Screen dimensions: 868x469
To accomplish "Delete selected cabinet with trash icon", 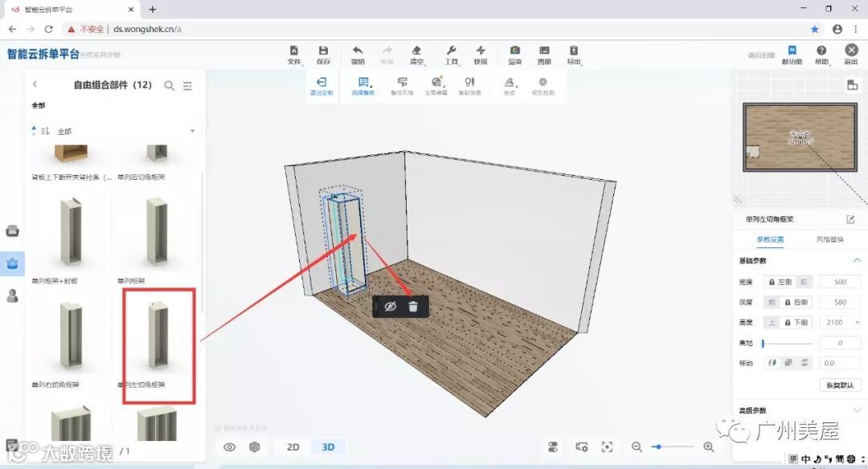I will 413,307.
